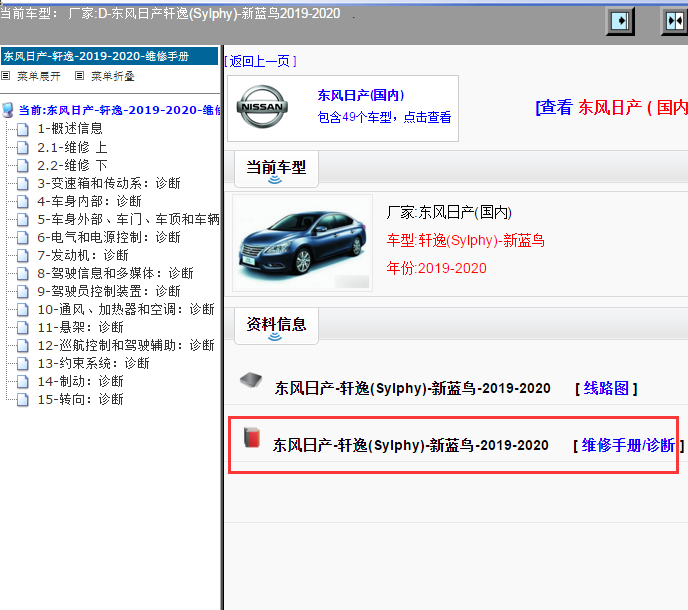Click text 厂家:东风日产(国内)

tap(449, 212)
